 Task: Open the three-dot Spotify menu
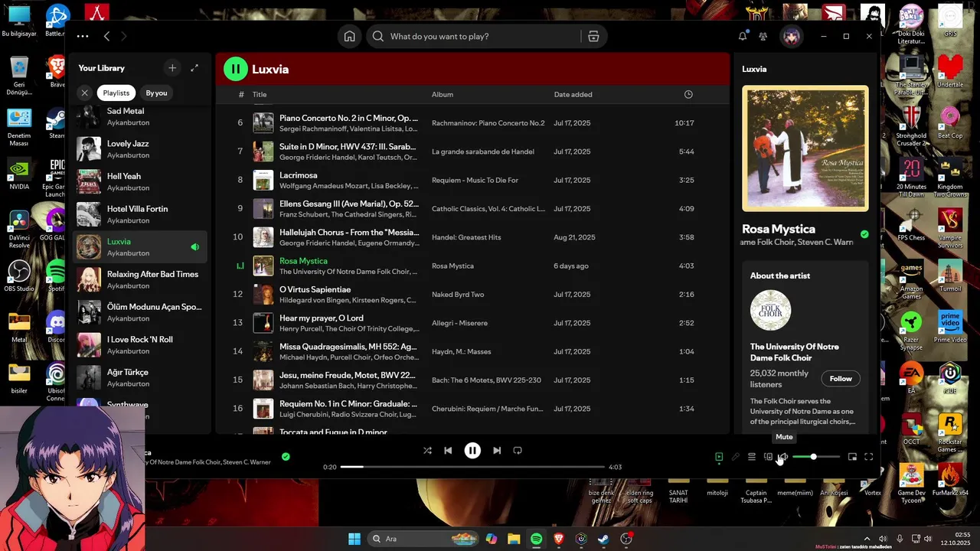[83, 36]
